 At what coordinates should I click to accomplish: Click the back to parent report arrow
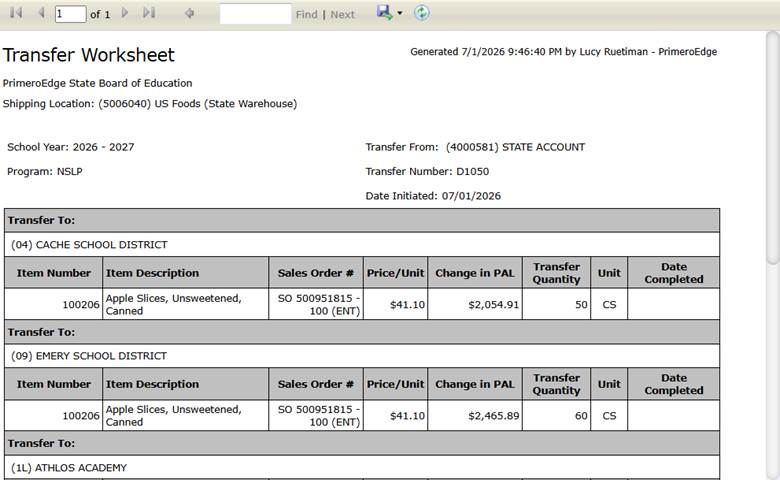(189, 13)
